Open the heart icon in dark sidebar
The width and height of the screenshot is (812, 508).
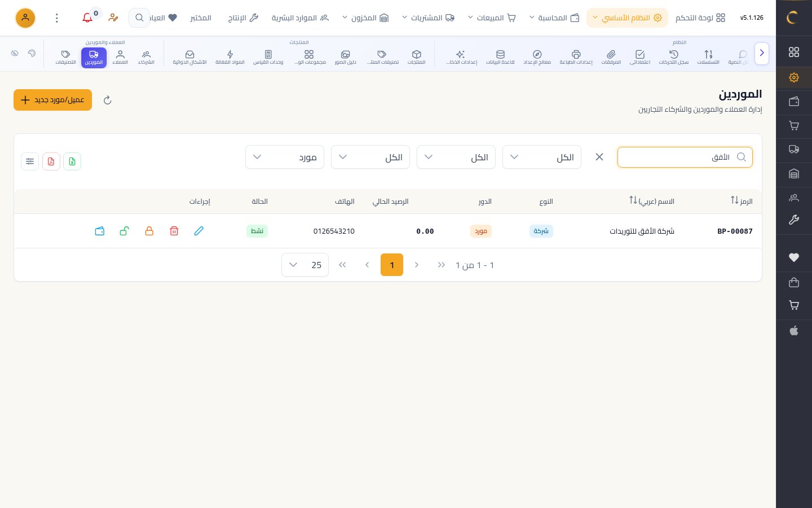[x=794, y=257]
